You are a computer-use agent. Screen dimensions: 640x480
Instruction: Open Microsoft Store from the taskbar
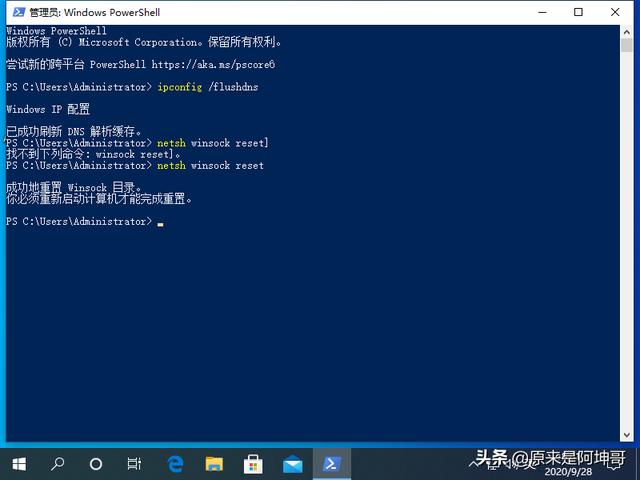pos(253,464)
